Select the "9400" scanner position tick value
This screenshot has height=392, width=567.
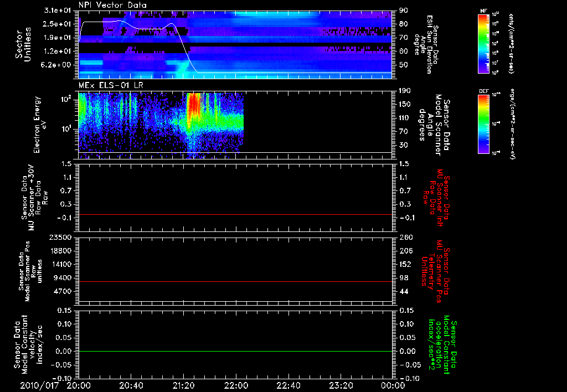coord(63,278)
